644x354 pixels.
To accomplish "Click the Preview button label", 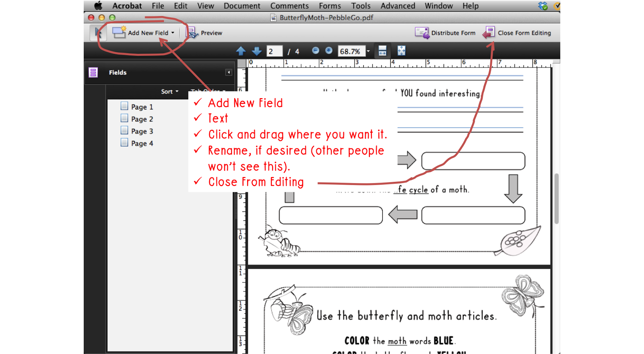I will click(x=211, y=33).
